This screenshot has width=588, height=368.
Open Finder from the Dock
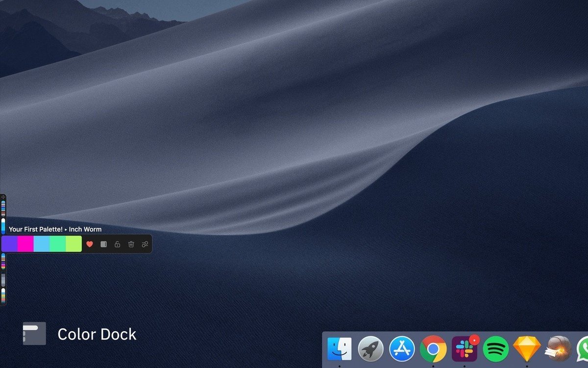[x=339, y=349]
